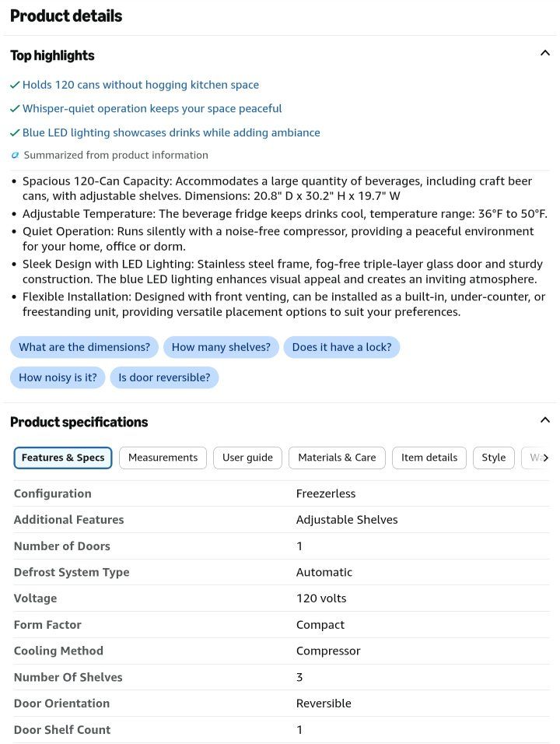Ask "What are the dimensions?"
The height and width of the screenshot is (744, 560).
point(85,347)
